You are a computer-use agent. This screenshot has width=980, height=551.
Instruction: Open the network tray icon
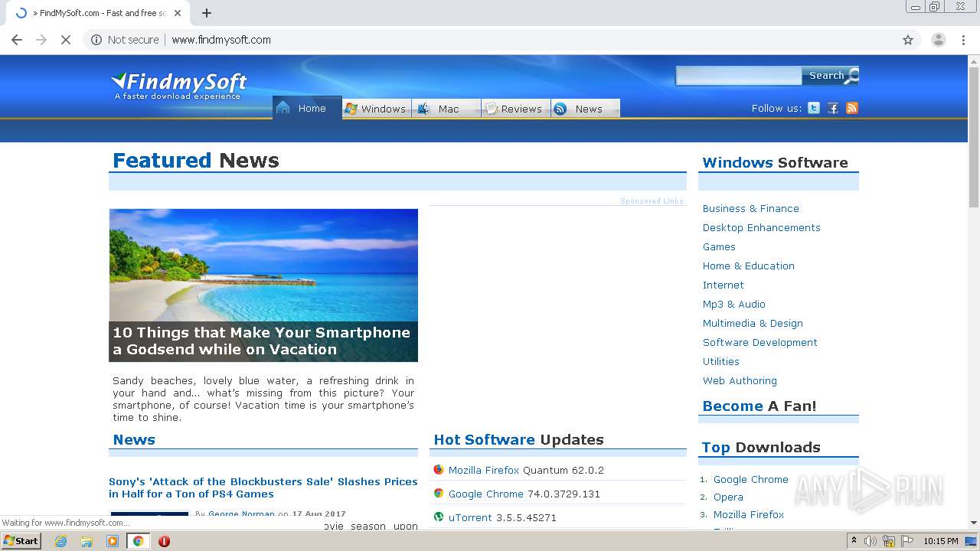pos(889,541)
